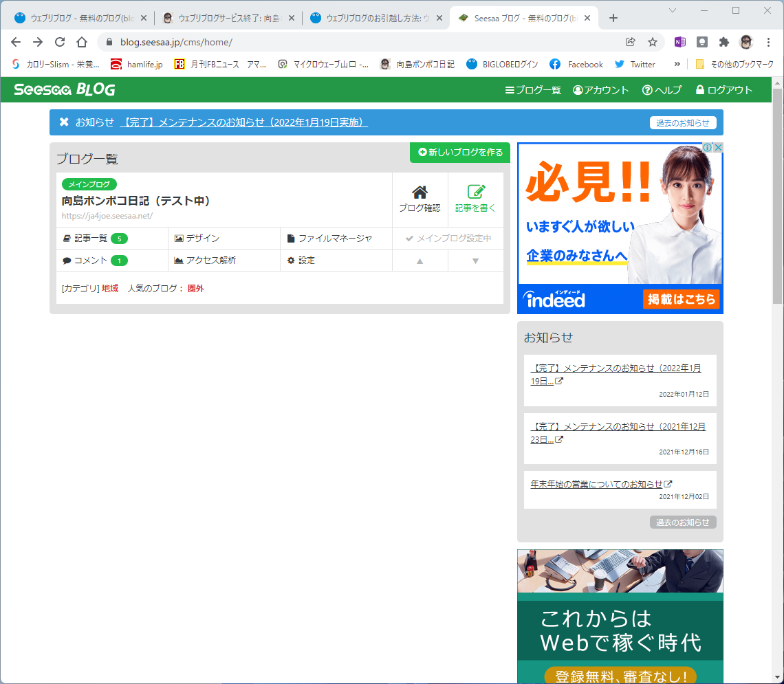The width and height of the screenshot is (784, 684).
Task: Open マイクロウェーブ山口 bookmark
Action: (323, 65)
